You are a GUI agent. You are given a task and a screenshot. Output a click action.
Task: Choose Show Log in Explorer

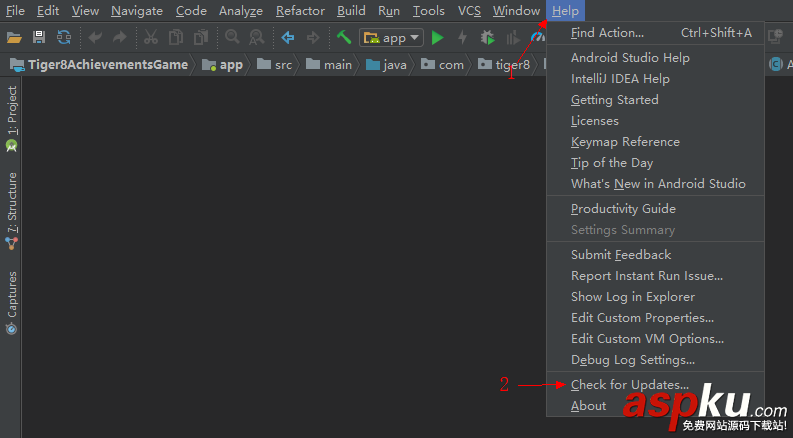655,297
